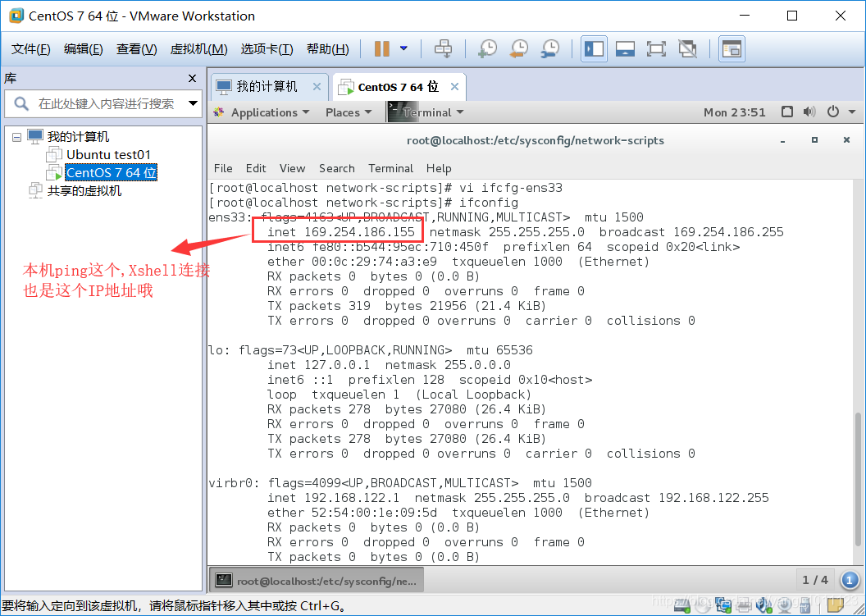
Task: Open the terminal View menu
Action: coord(292,168)
